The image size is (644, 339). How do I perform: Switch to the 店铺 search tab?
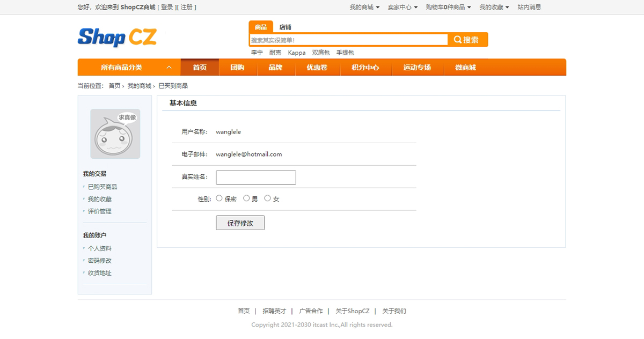[285, 27]
